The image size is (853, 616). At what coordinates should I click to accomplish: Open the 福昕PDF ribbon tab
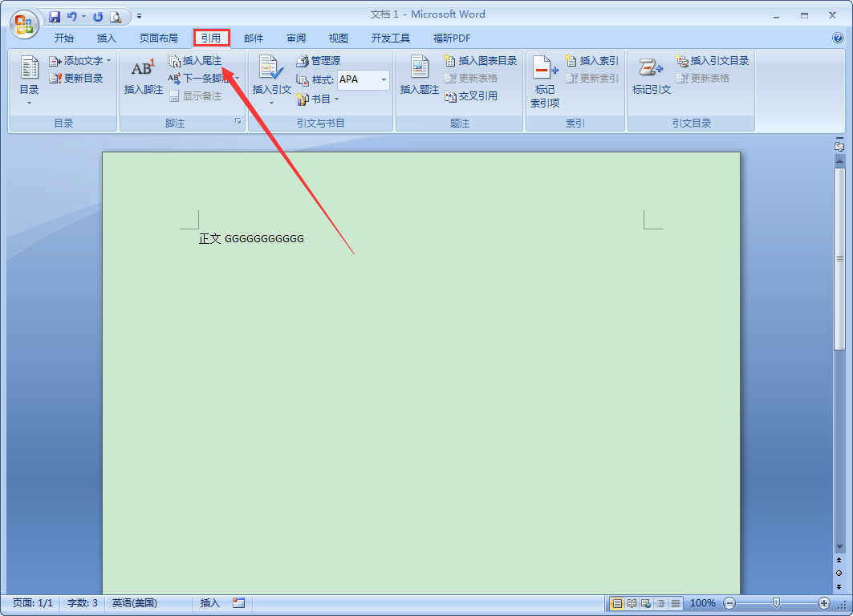pos(450,38)
